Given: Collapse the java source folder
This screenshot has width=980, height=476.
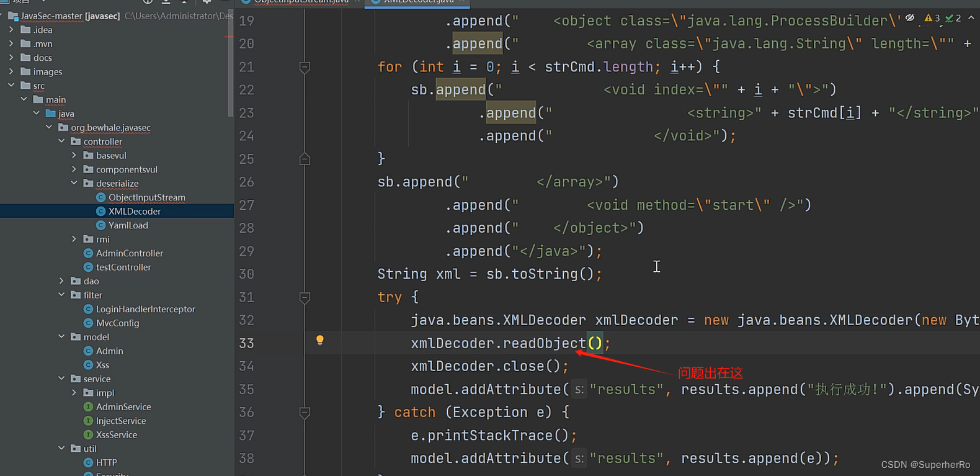Looking at the screenshot, I should [x=36, y=113].
